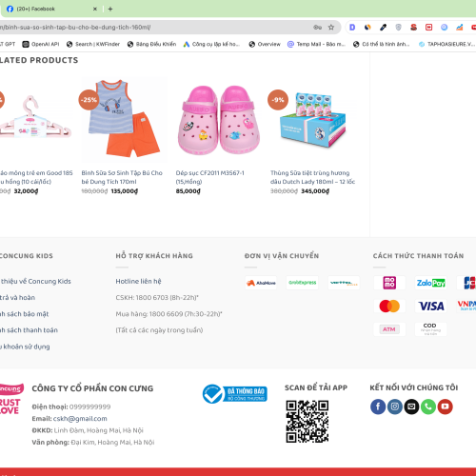
Task: Open the payment policy (sách thanh toán) link
Action: pos(29,330)
